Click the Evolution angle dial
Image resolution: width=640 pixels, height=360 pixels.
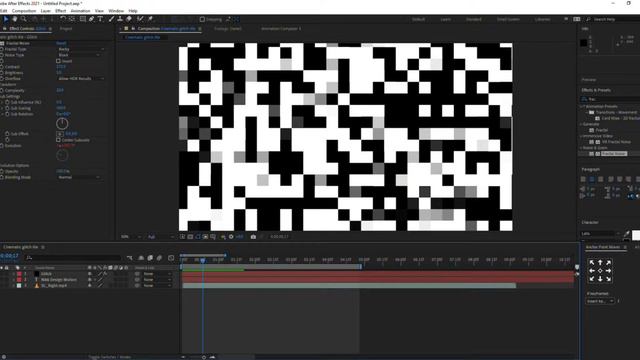(x=62, y=156)
